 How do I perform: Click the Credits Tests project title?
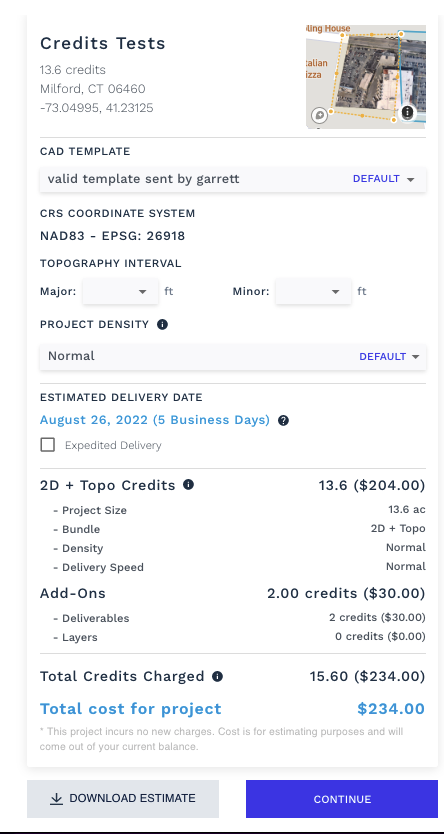pos(103,43)
